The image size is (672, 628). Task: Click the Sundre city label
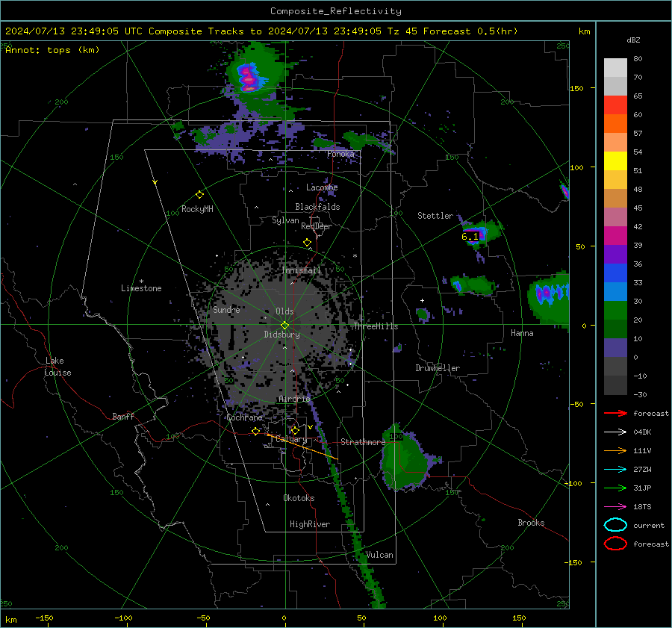click(x=226, y=309)
